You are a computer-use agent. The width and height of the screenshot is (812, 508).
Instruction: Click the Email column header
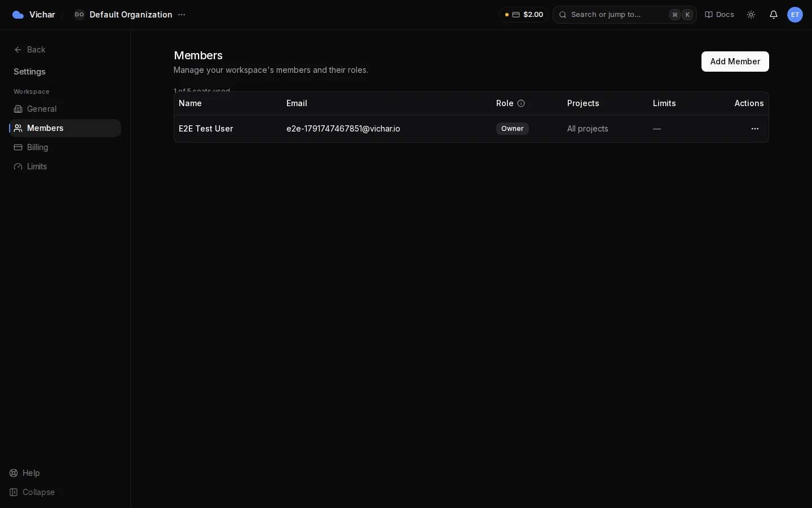click(297, 103)
